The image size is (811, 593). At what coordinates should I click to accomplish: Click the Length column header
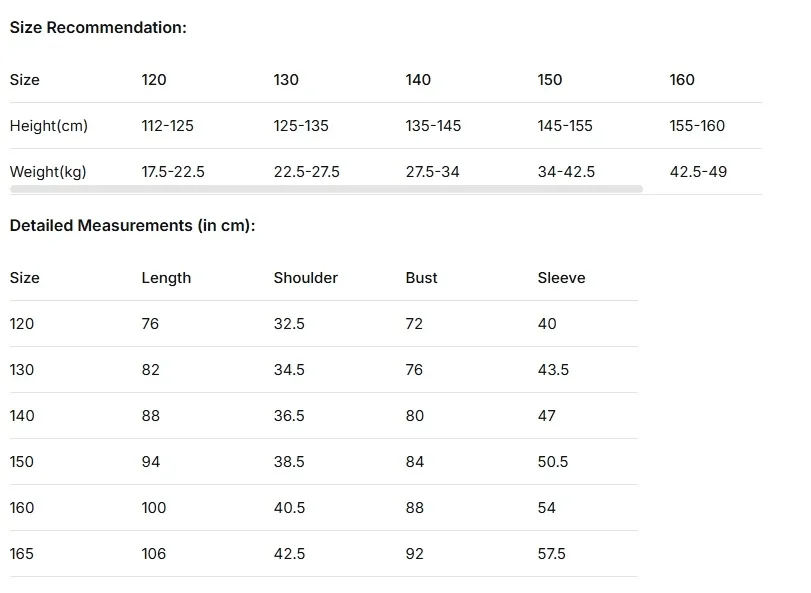click(166, 278)
